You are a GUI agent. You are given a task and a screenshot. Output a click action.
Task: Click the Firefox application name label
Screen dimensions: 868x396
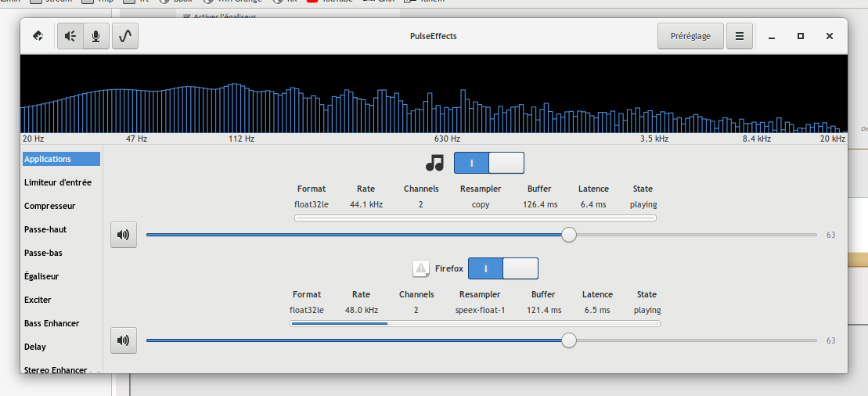448,268
